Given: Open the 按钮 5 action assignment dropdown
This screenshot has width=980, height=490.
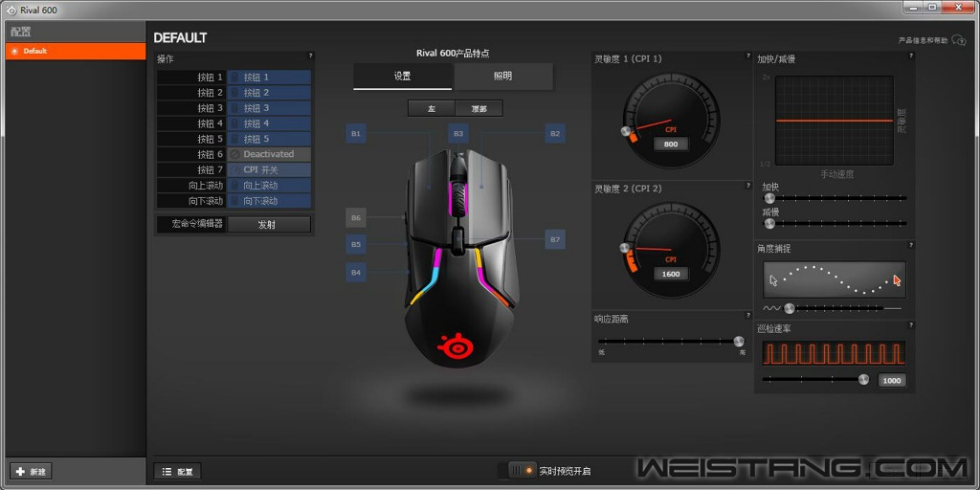Looking at the screenshot, I should pyautogui.click(x=269, y=139).
